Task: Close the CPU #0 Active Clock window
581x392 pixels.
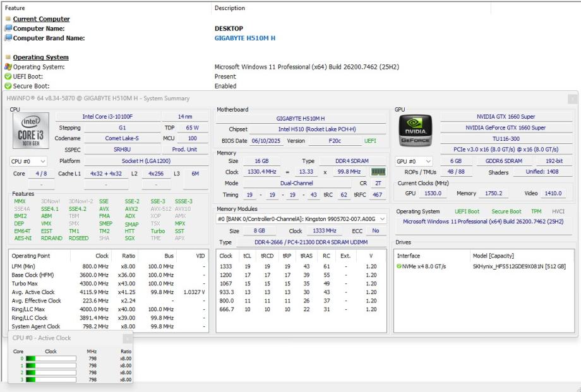Action: 127,338
